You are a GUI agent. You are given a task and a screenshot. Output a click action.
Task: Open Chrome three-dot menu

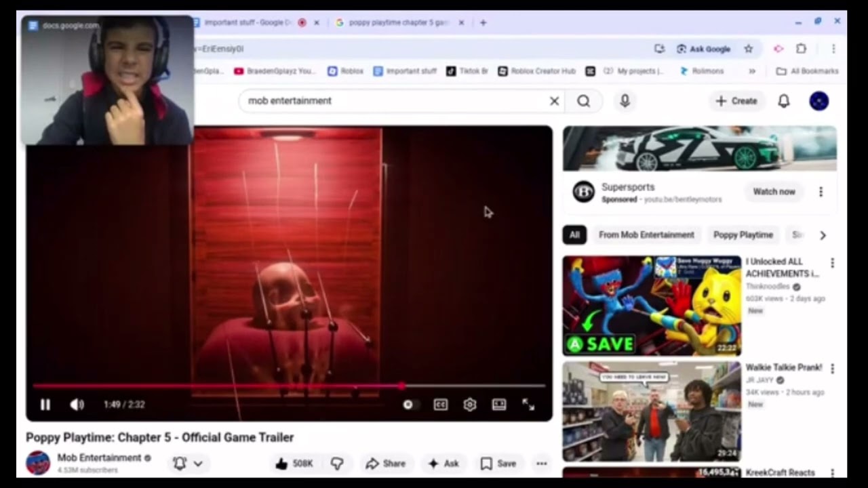[833, 49]
